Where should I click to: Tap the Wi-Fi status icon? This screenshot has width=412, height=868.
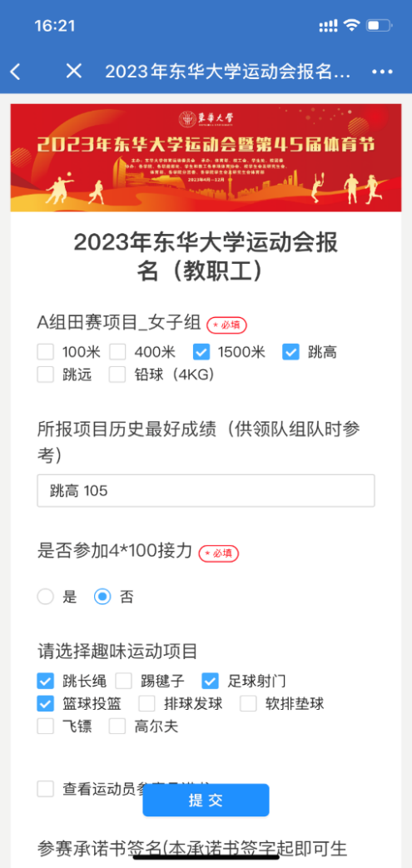click(351, 26)
